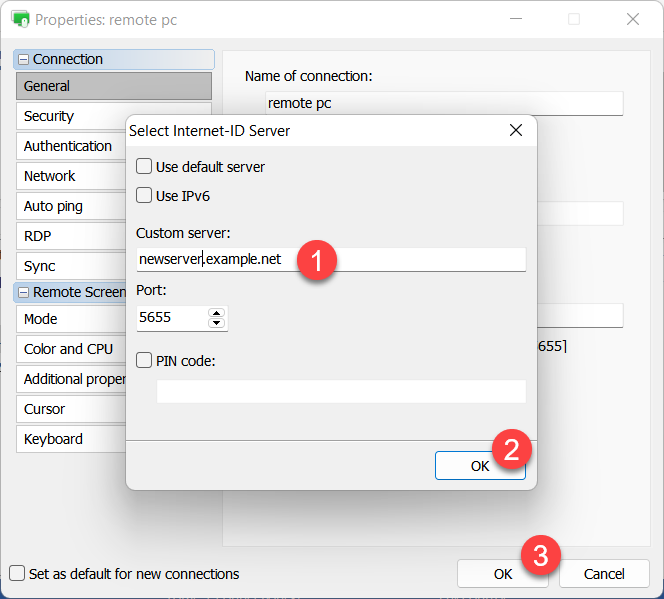Decrease port value with down arrow
Viewport: 664px width, 599px height.
point(216,324)
